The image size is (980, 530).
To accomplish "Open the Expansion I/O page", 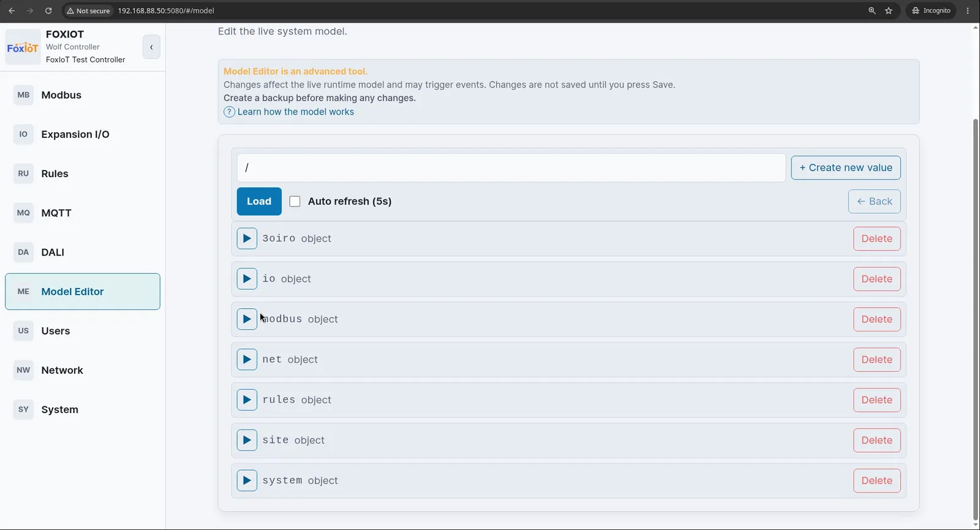I will tap(83, 134).
